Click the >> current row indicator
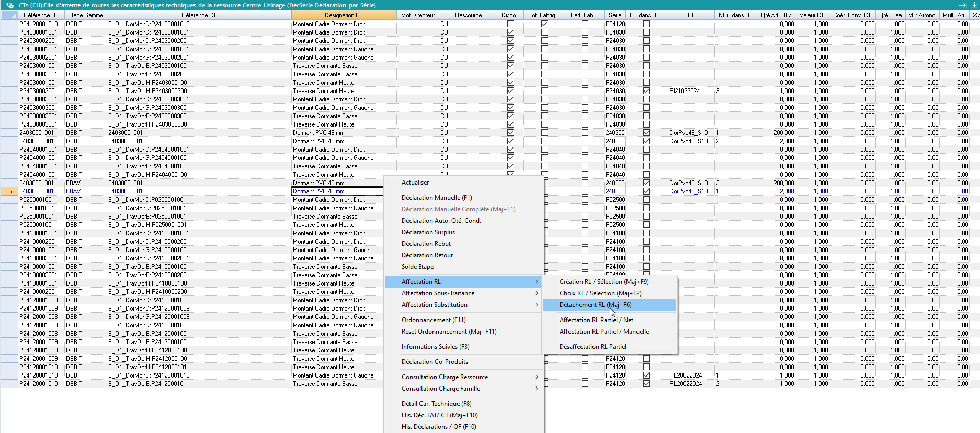 9,191
